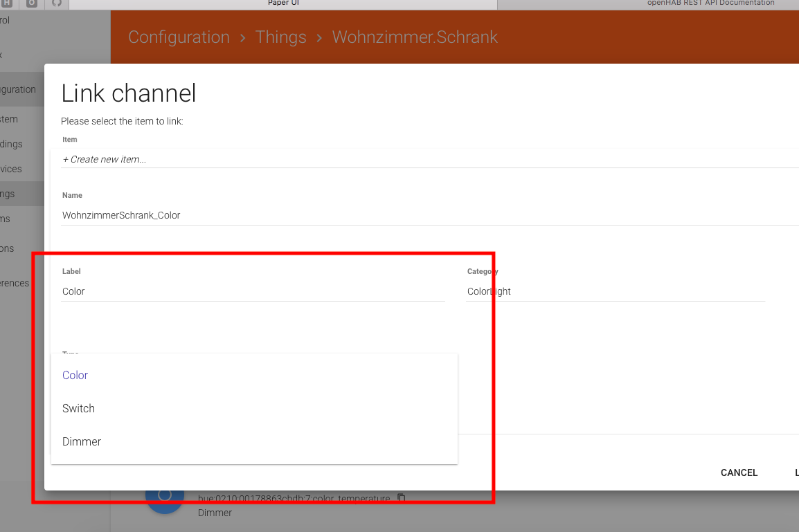Open the Item dropdown showing Create new item

point(429,159)
